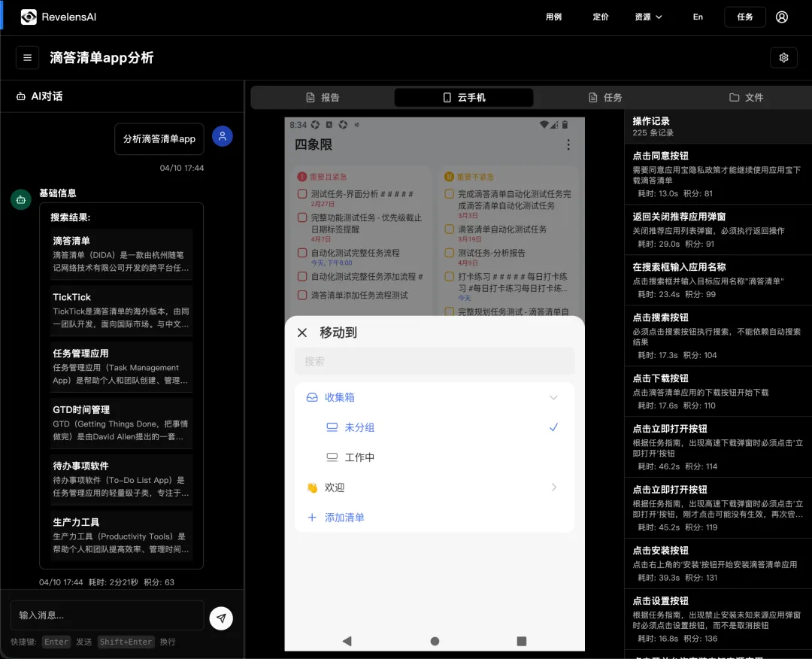
Task: Click the user avatar beside chat message
Action: click(222, 136)
